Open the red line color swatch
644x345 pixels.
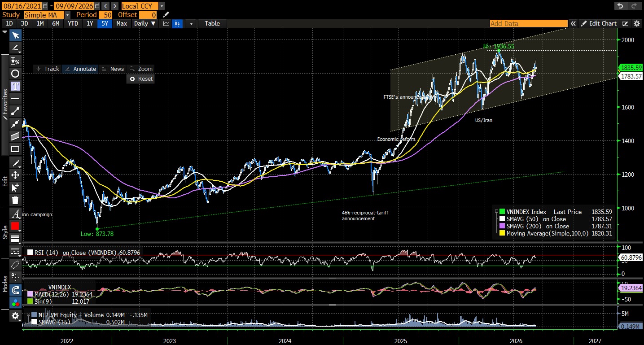(x=15, y=226)
